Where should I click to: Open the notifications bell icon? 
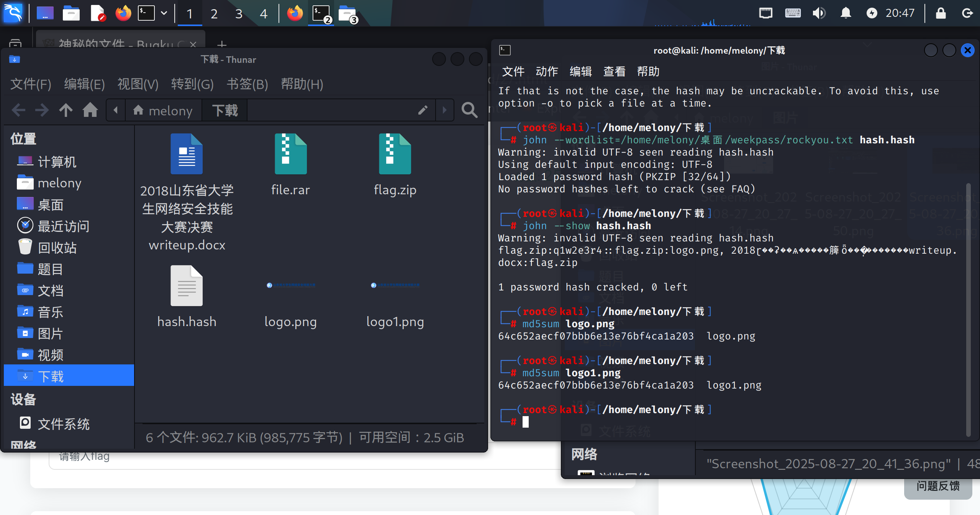(846, 13)
